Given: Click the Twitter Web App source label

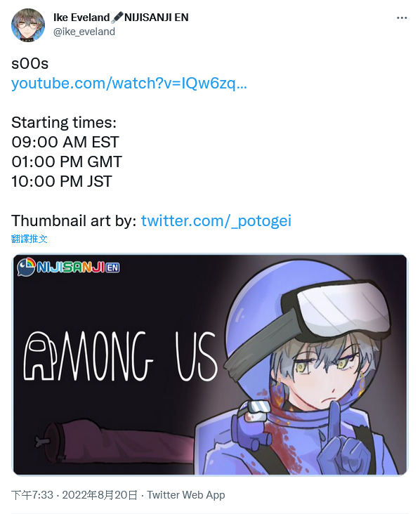Looking at the screenshot, I should click(x=186, y=494).
